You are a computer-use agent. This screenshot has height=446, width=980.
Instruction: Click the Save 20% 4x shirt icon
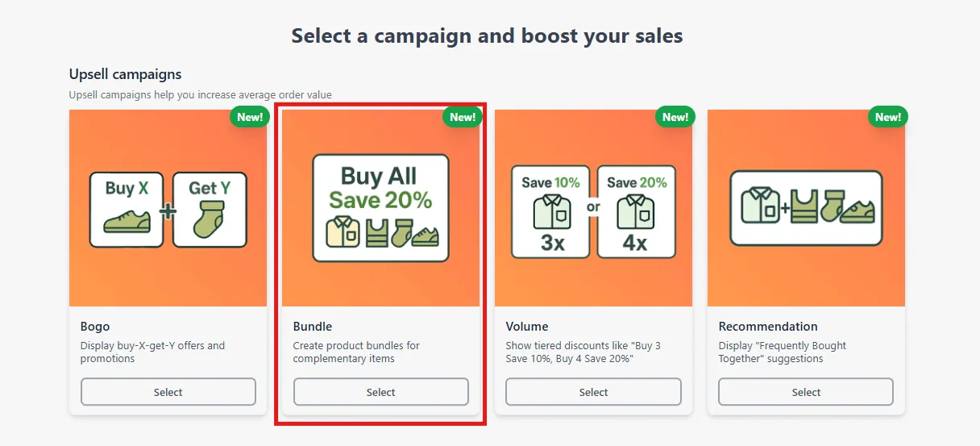coord(637,212)
